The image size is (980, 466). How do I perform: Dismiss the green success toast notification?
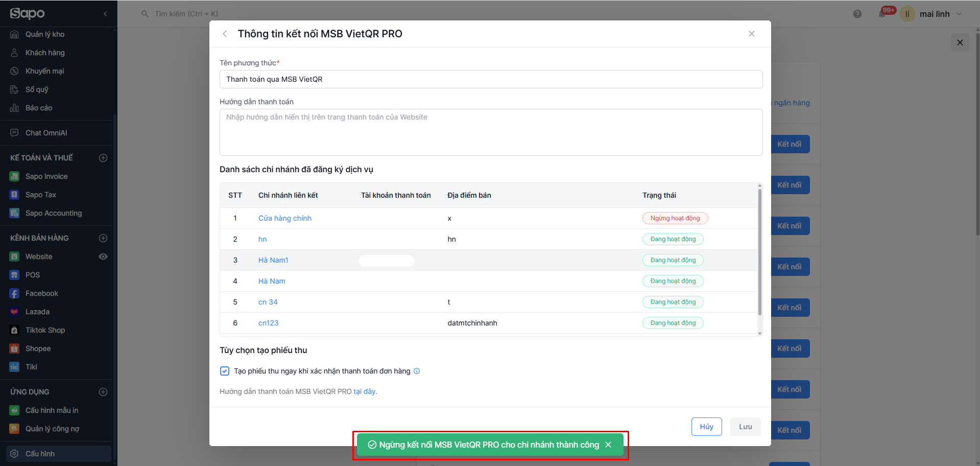pos(608,445)
